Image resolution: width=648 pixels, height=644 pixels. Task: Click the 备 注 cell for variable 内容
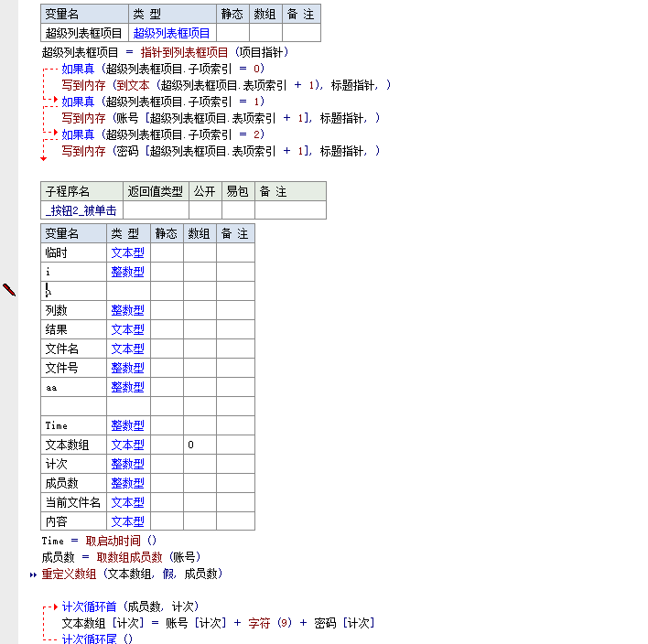coord(235,521)
